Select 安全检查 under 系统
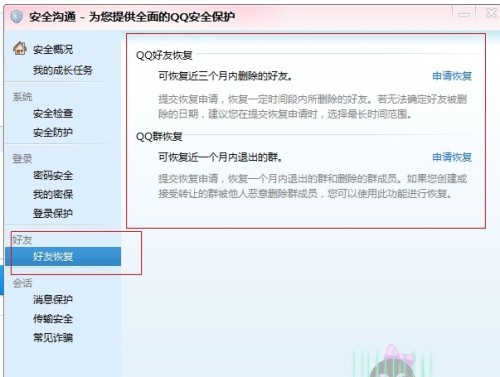 [53, 113]
